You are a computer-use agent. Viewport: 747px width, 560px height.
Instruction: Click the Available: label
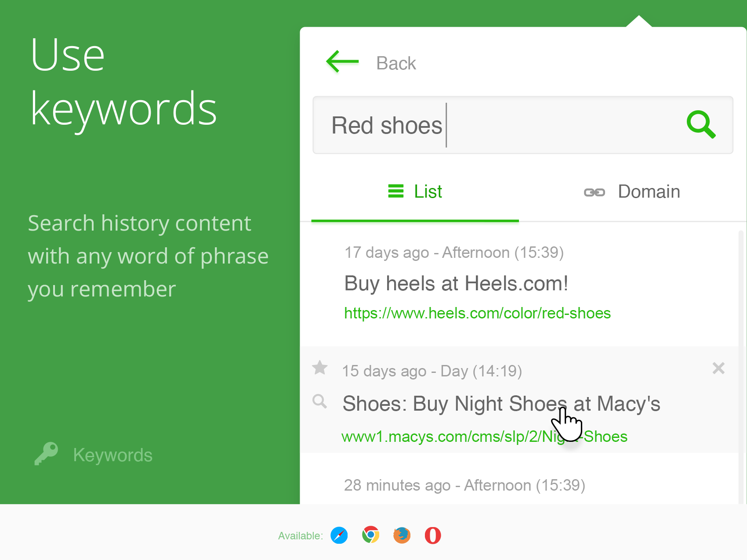point(301,536)
